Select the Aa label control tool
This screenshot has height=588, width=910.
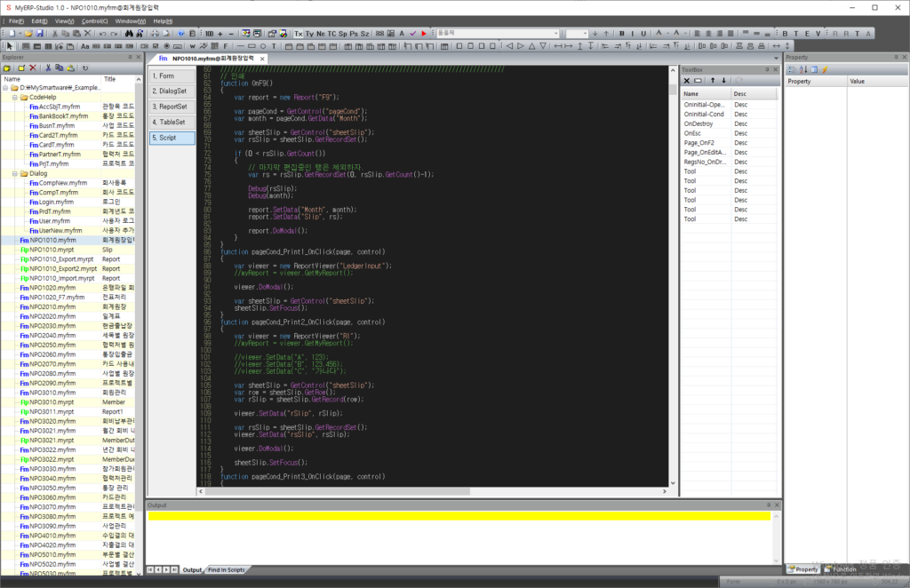[85, 46]
